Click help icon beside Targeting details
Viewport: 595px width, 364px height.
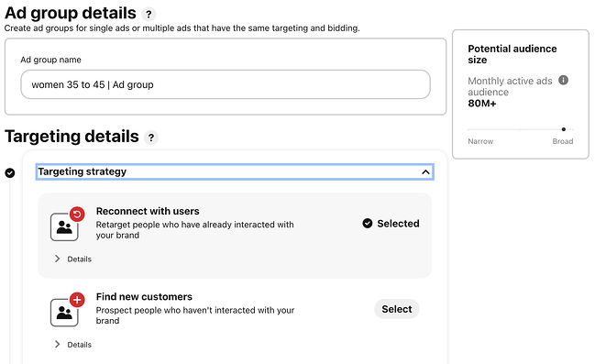(x=151, y=138)
